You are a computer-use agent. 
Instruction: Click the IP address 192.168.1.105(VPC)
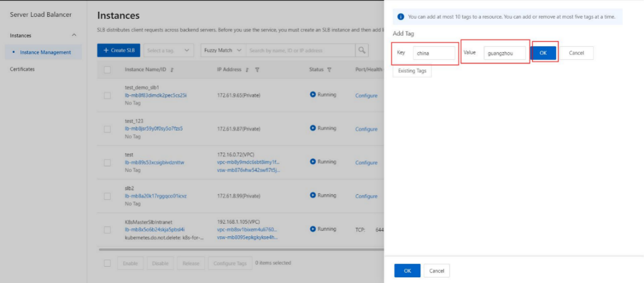point(239,222)
